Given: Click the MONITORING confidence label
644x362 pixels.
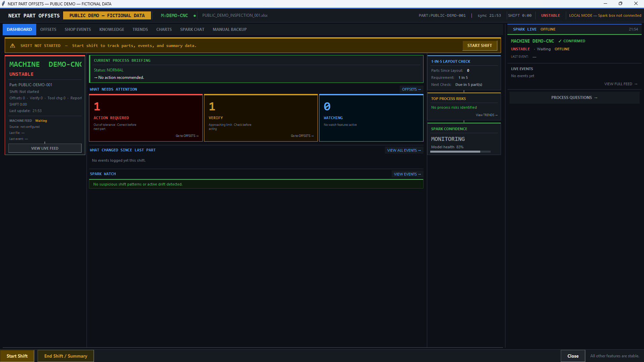Looking at the screenshot, I should pyautogui.click(x=448, y=139).
